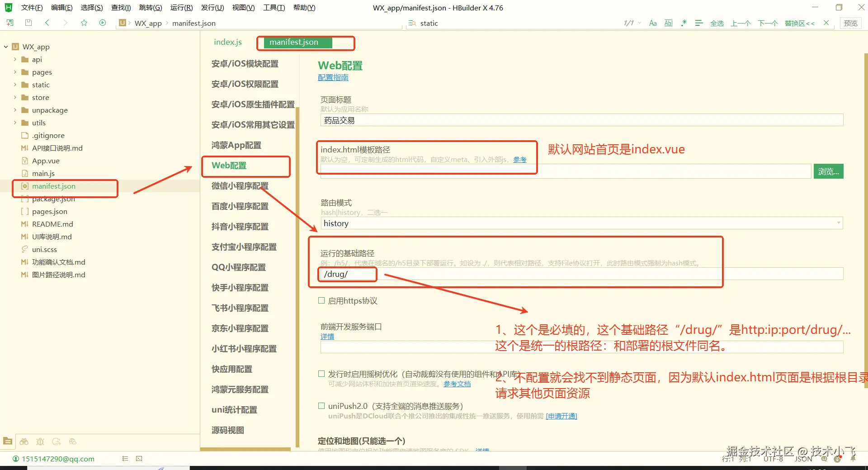Enable the 发行时启用摇树优化 checkbox

pos(321,374)
